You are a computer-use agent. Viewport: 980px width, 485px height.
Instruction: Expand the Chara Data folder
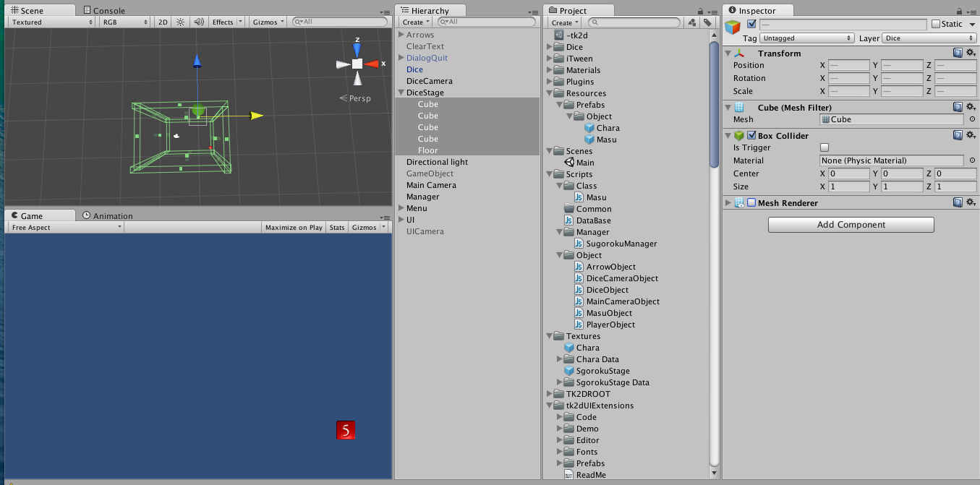560,359
